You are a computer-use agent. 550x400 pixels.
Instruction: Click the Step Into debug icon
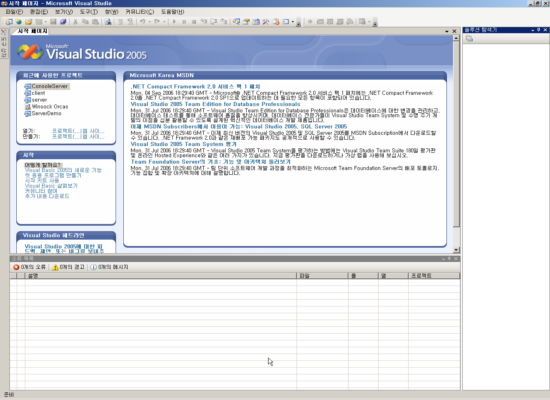204,22
